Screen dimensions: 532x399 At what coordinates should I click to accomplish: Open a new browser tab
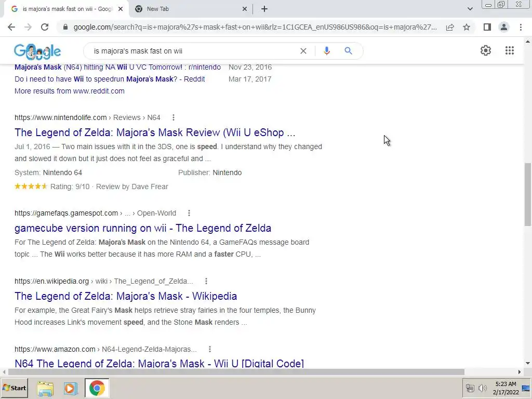coord(264,9)
